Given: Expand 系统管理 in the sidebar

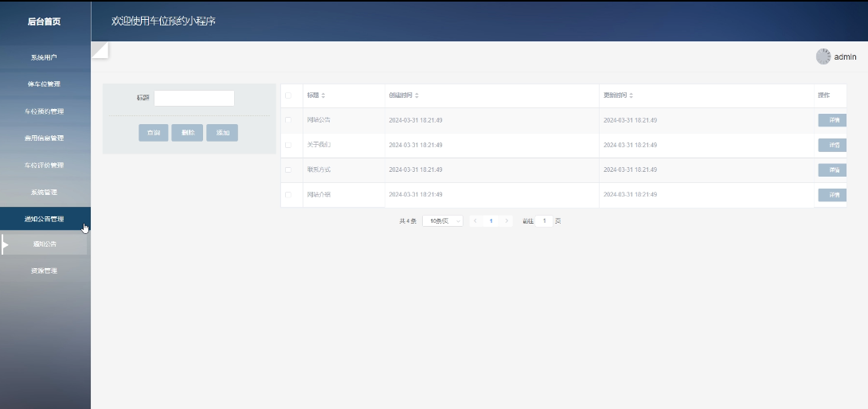Looking at the screenshot, I should click(x=45, y=193).
